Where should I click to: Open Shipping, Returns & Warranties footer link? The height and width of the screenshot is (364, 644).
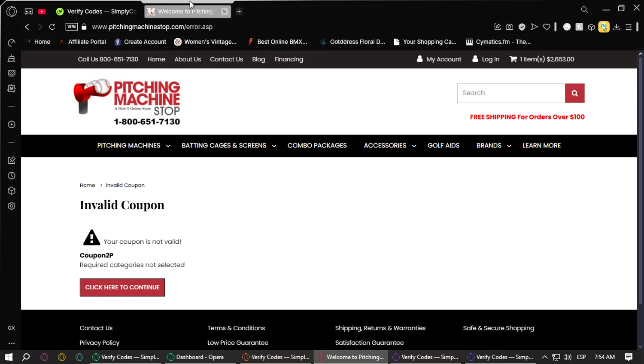tap(380, 328)
